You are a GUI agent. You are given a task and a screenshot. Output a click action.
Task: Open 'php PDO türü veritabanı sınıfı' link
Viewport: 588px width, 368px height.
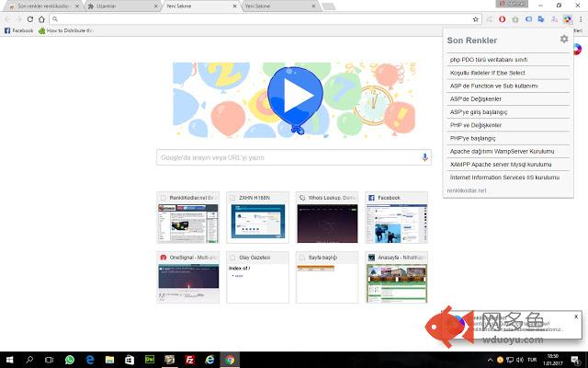pyautogui.click(x=508, y=60)
